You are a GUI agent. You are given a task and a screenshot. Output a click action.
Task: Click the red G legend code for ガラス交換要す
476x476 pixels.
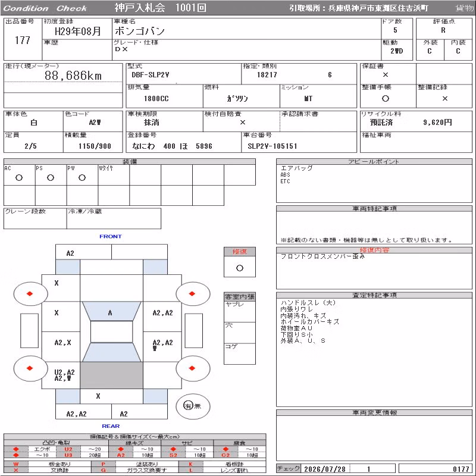click(103, 470)
